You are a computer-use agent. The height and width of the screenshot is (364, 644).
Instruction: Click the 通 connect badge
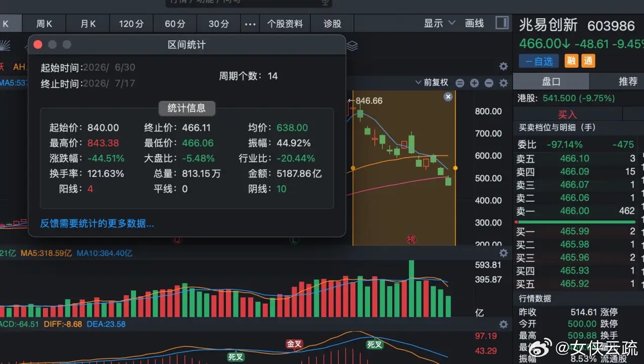[588, 61]
